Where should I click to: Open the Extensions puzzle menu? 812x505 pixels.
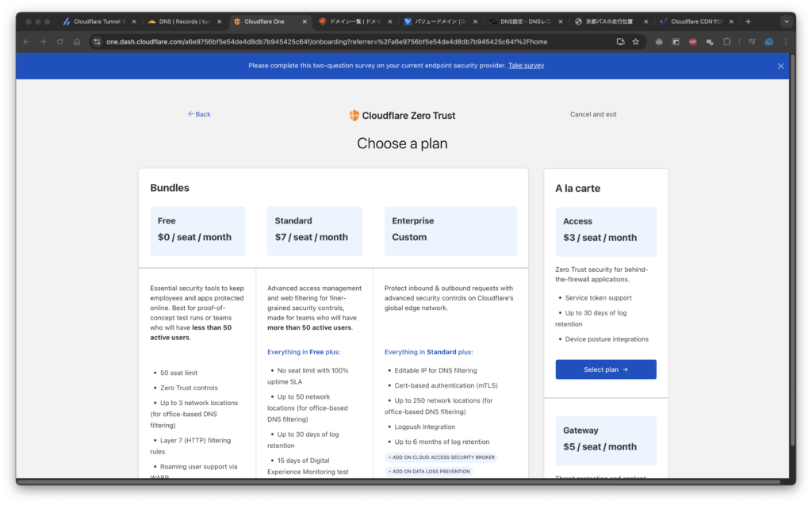coord(727,42)
